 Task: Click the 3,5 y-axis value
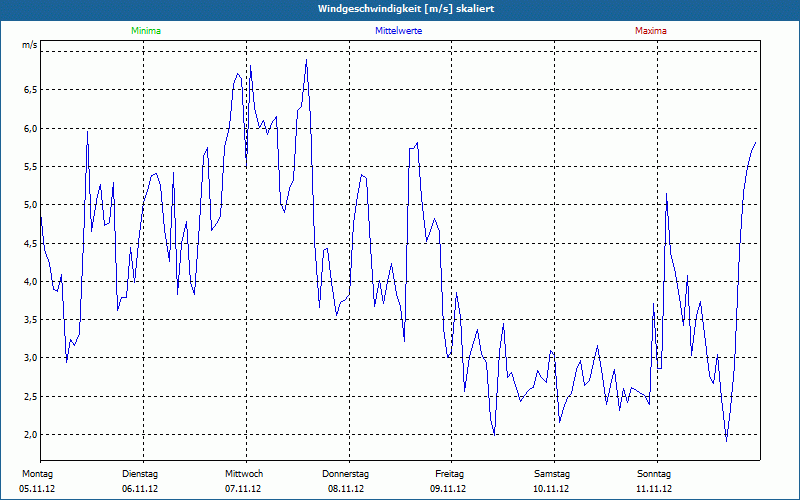pyautogui.click(x=31, y=320)
